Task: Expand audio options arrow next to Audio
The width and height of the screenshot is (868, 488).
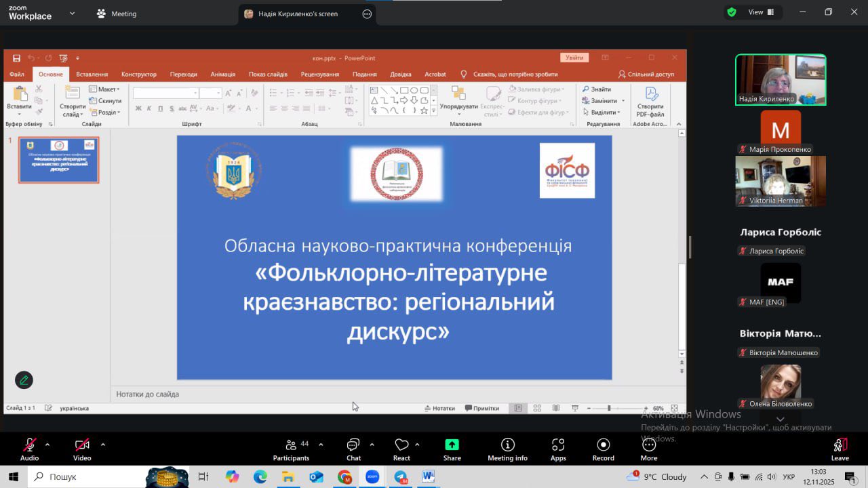Action: (47, 445)
